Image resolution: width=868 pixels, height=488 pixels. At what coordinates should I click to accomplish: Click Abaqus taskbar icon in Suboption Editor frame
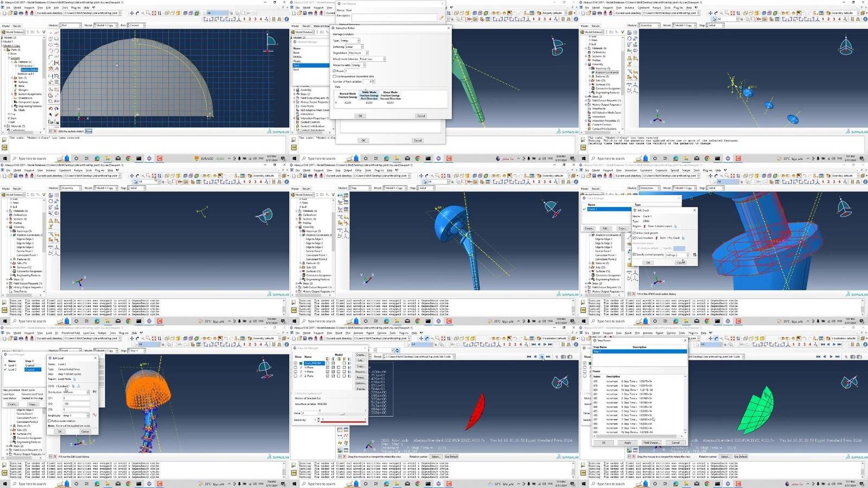point(438,159)
